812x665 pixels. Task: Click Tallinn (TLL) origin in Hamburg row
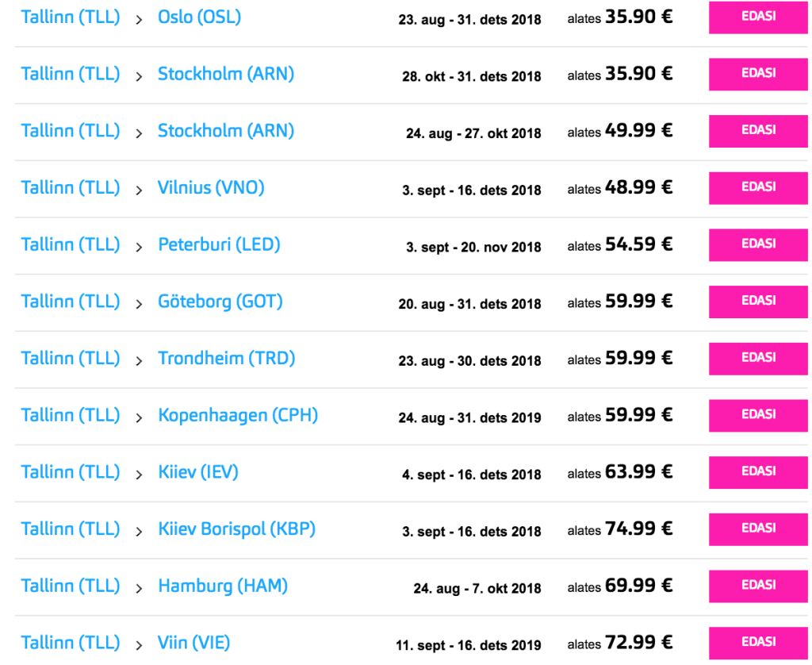(70, 586)
